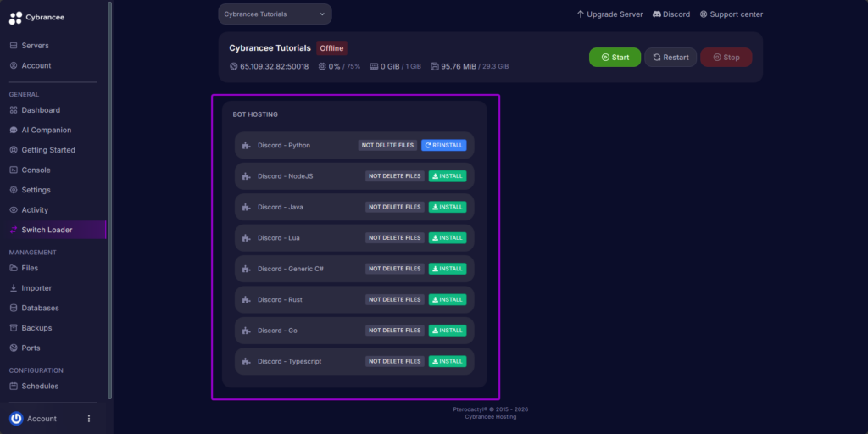Open the AI Companion page
This screenshot has height=434, width=868.
point(41,130)
